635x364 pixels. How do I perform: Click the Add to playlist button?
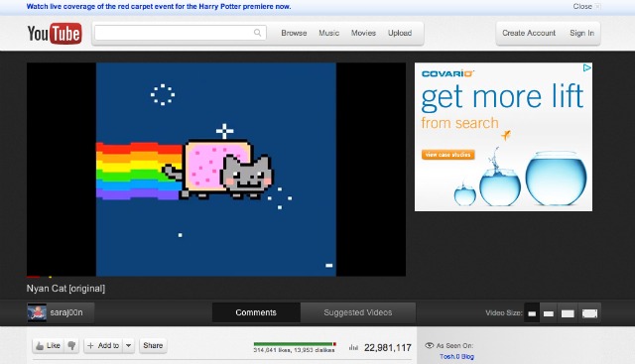click(103, 345)
